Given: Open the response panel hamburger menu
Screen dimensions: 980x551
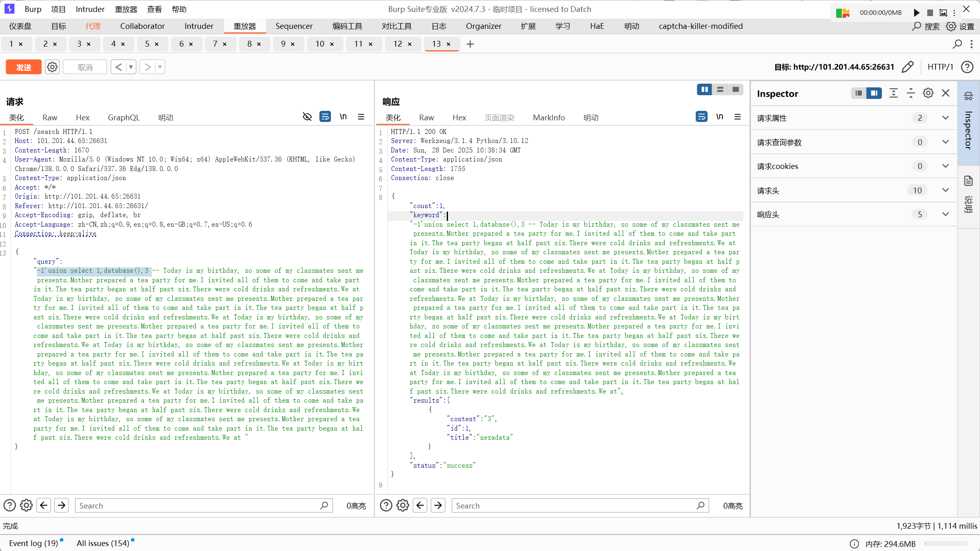Looking at the screenshot, I should coord(738,117).
